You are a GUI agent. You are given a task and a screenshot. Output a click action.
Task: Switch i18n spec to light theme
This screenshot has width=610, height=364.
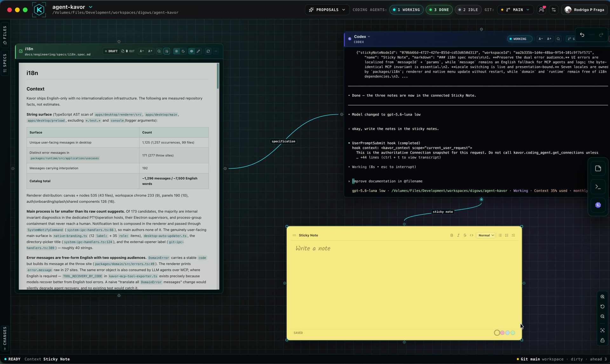coord(176,51)
